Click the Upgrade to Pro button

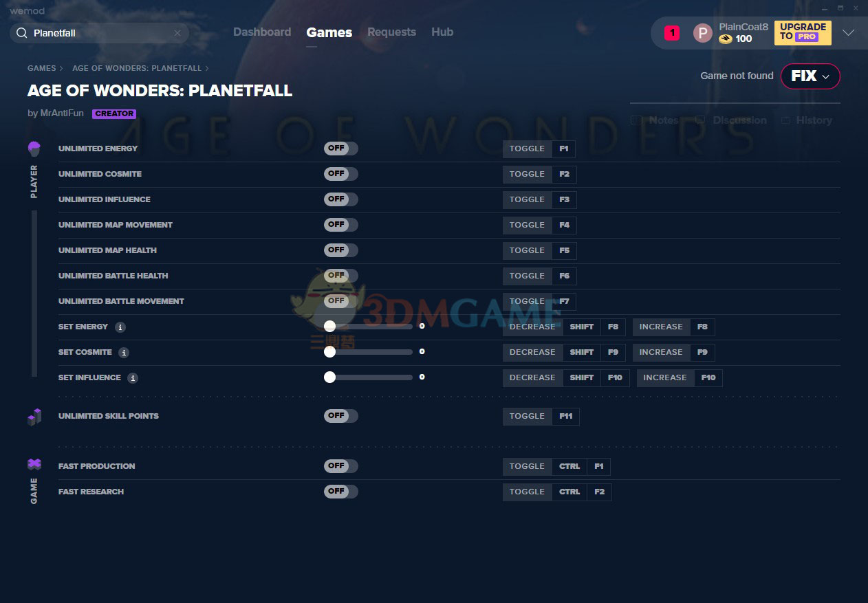[802, 32]
